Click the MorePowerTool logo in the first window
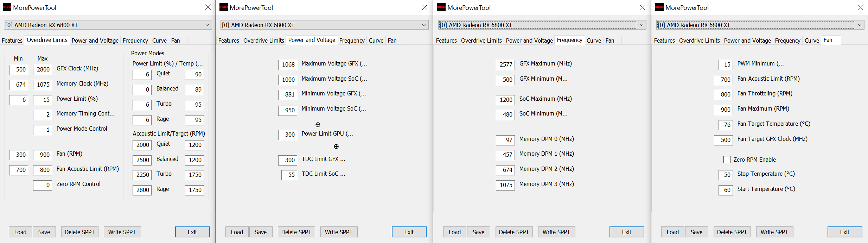This screenshot has height=243, width=868. coord(7,7)
